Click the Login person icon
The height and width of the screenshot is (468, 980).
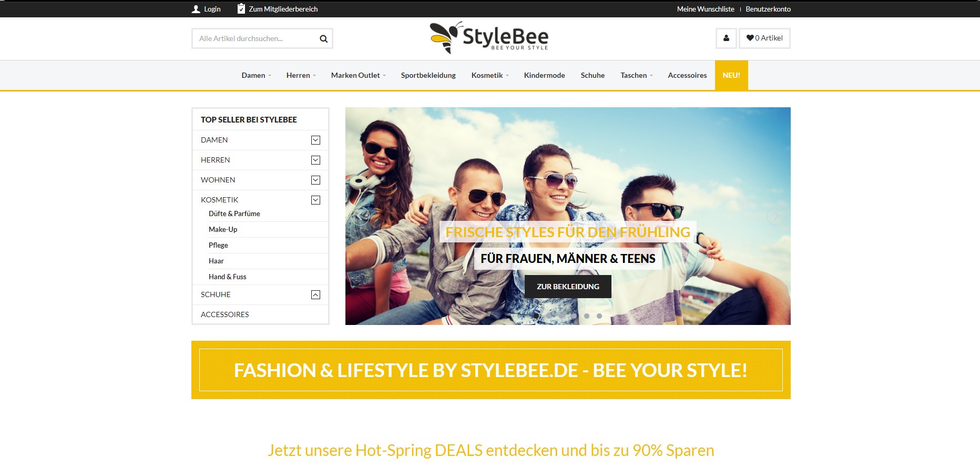click(196, 9)
